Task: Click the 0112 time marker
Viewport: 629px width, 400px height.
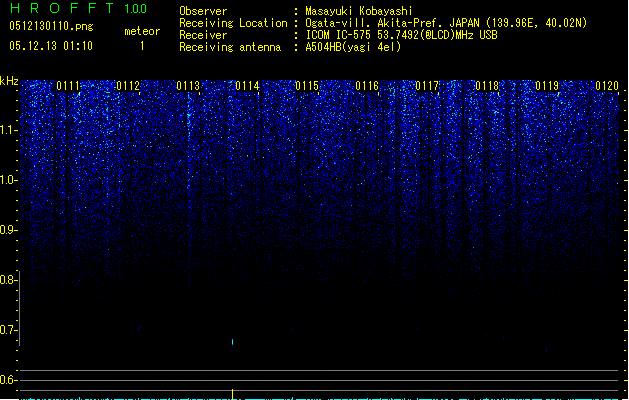Action: point(128,86)
